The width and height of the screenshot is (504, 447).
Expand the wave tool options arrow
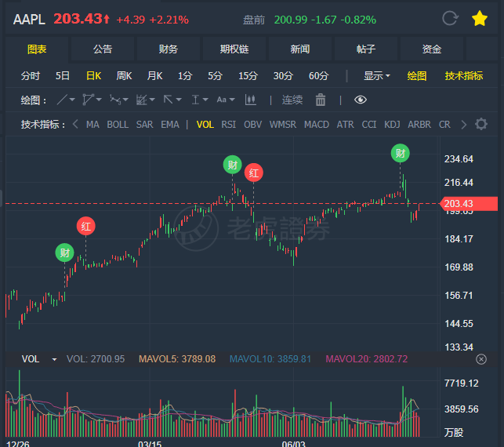click(125, 100)
